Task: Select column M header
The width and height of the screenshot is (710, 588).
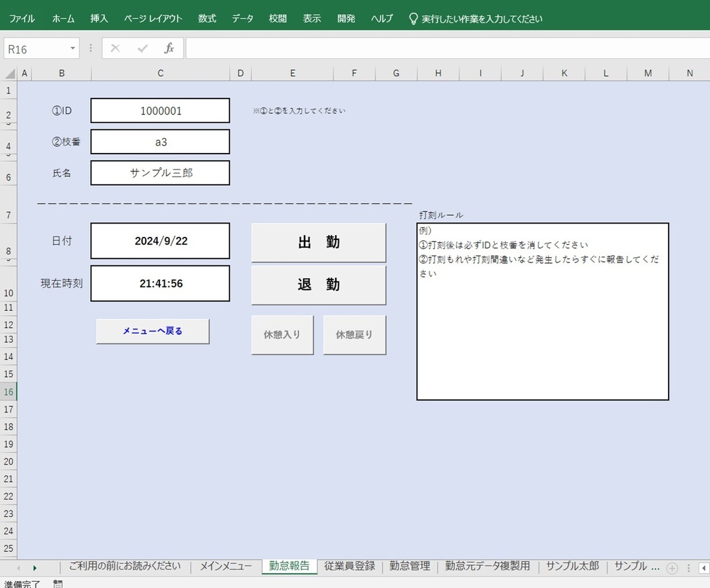Action: (648, 73)
